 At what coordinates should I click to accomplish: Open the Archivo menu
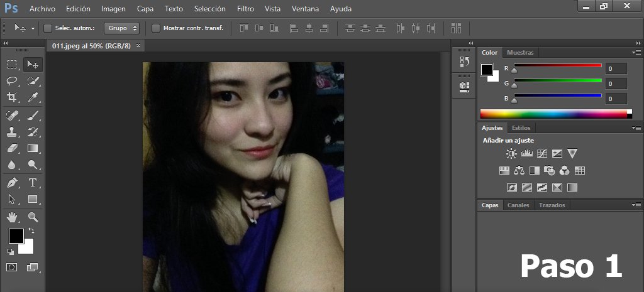click(42, 9)
